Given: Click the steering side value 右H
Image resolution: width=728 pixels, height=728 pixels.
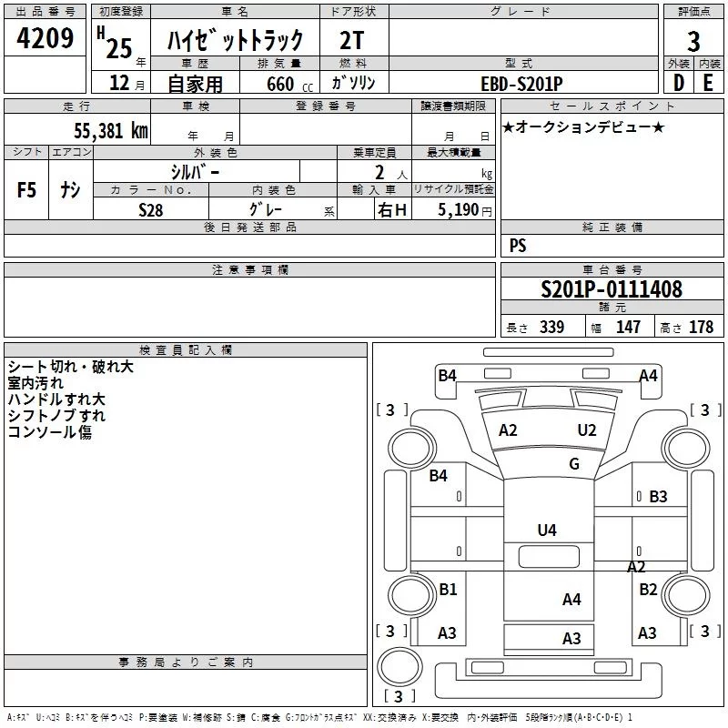Looking at the screenshot, I should tap(392, 210).
